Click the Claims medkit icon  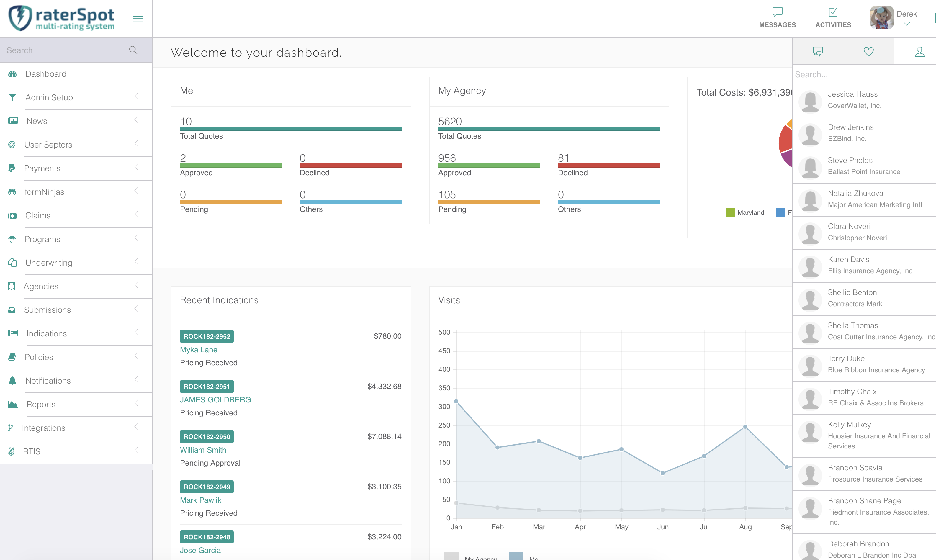(12, 215)
